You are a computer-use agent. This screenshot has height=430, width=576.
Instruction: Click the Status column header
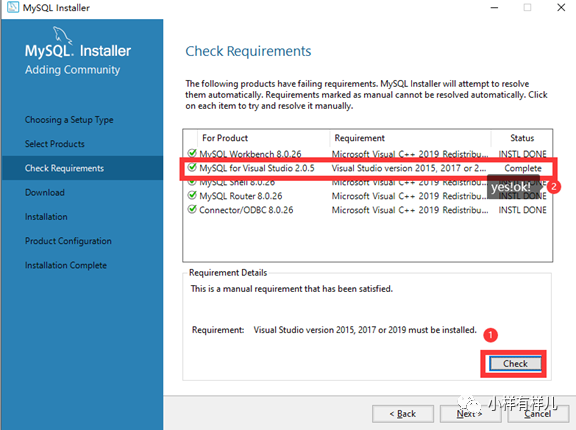(522, 138)
